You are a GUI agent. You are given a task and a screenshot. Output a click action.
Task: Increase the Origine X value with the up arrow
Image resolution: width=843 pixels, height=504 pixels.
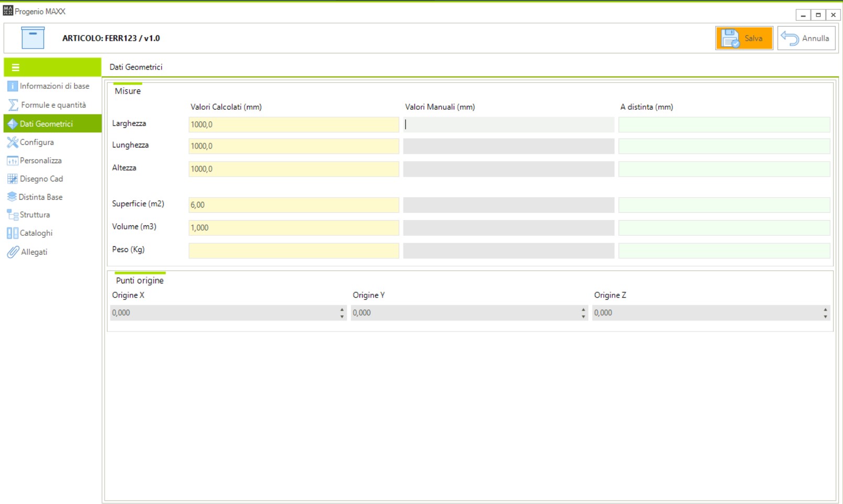click(342, 310)
